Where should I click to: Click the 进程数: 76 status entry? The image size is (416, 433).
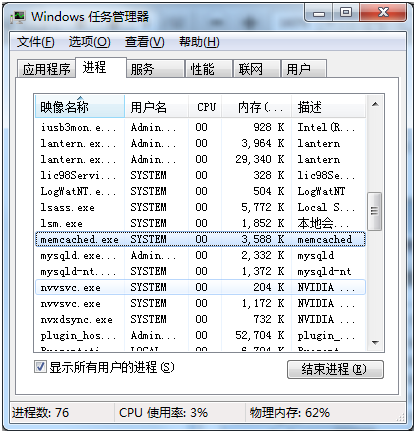(x=40, y=413)
